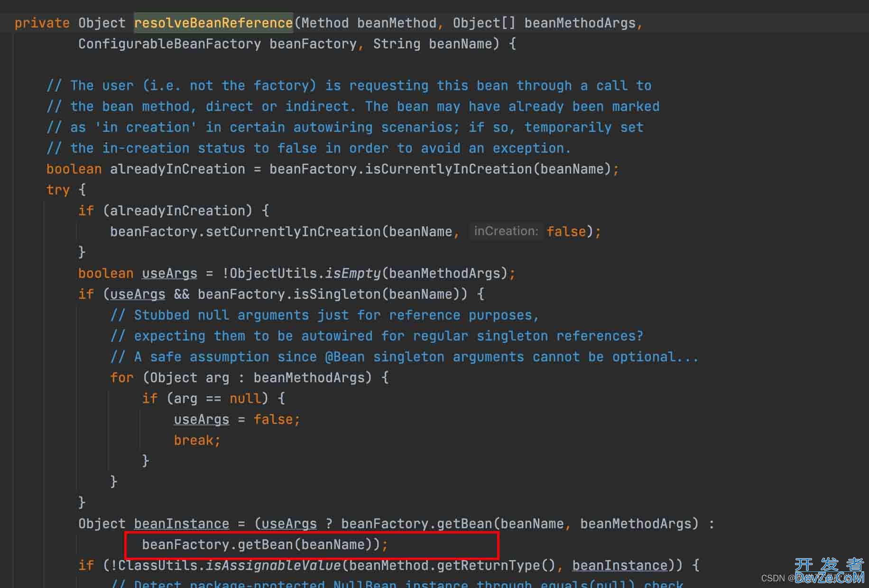The image size is (869, 588).
Task: Click the isSingleton method call
Action: pyautogui.click(x=337, y=294)
